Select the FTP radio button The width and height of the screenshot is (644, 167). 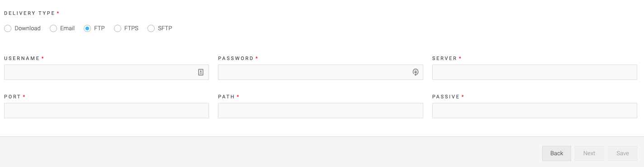(87, 28)
